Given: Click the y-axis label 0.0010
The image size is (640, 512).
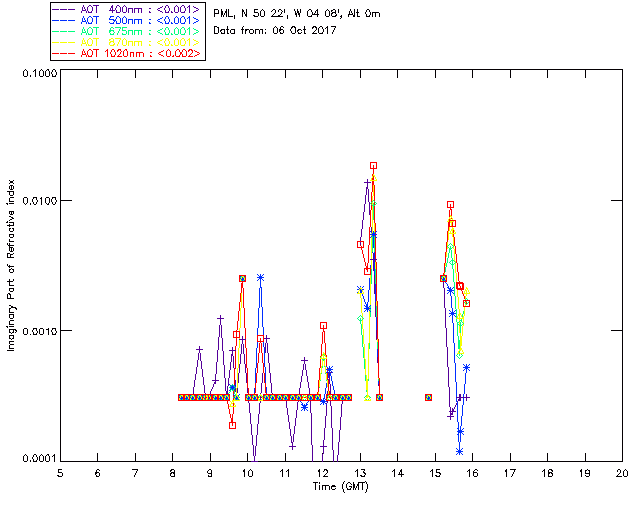Looking at the screenshot, I should point(40,331).
